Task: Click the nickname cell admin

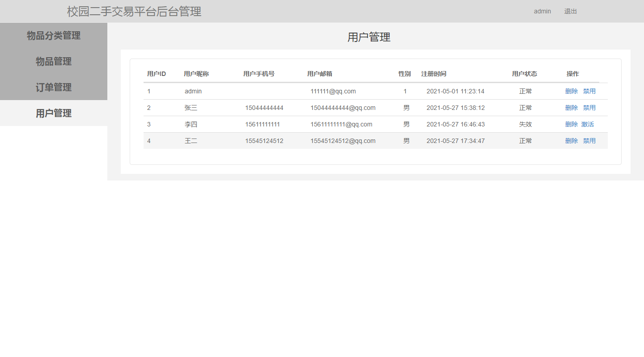Action: (x=193, y=91)
